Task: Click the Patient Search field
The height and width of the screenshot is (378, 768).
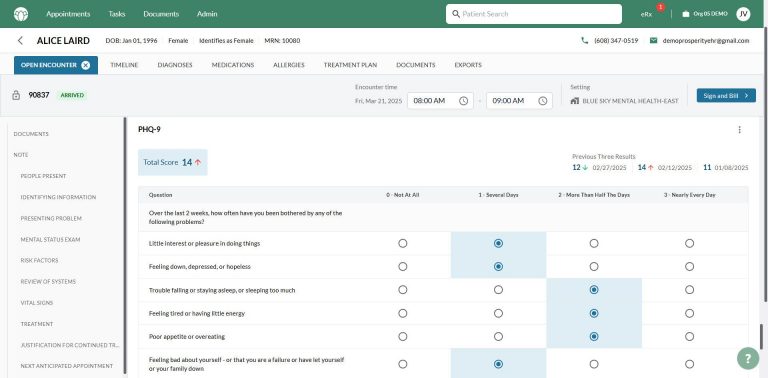Action: tap(534, 14)
